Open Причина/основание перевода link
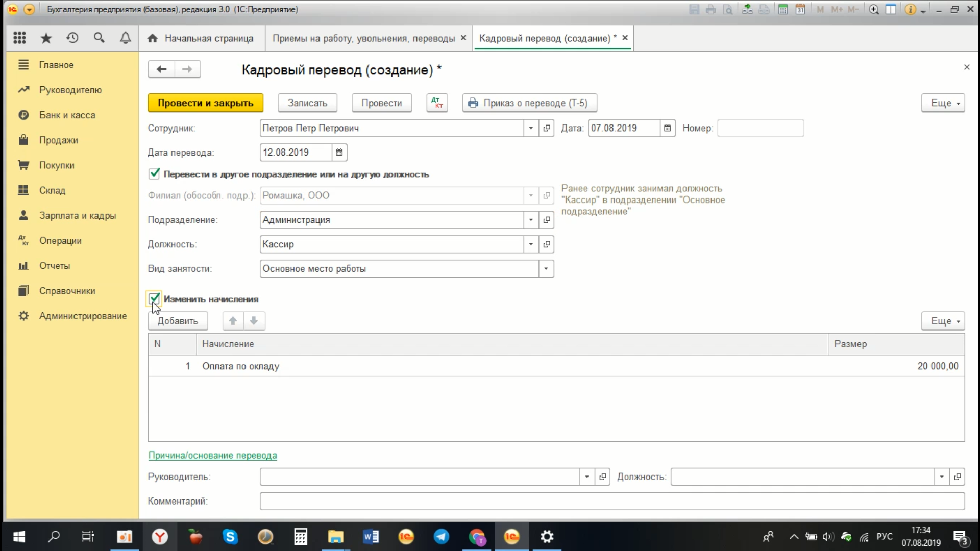The image size is (980, 551). point(212,455)
